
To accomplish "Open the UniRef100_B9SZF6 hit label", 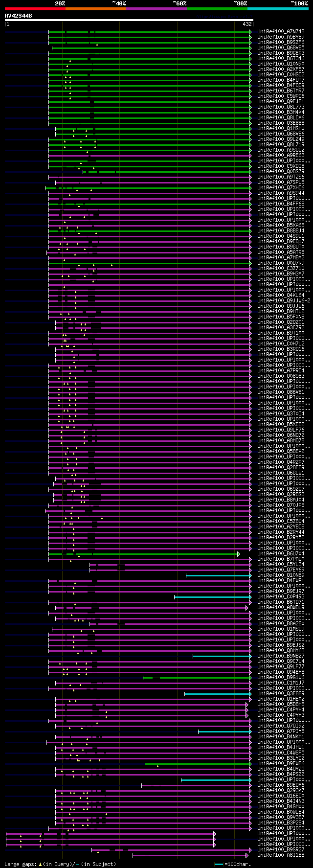I will point(281,43).
